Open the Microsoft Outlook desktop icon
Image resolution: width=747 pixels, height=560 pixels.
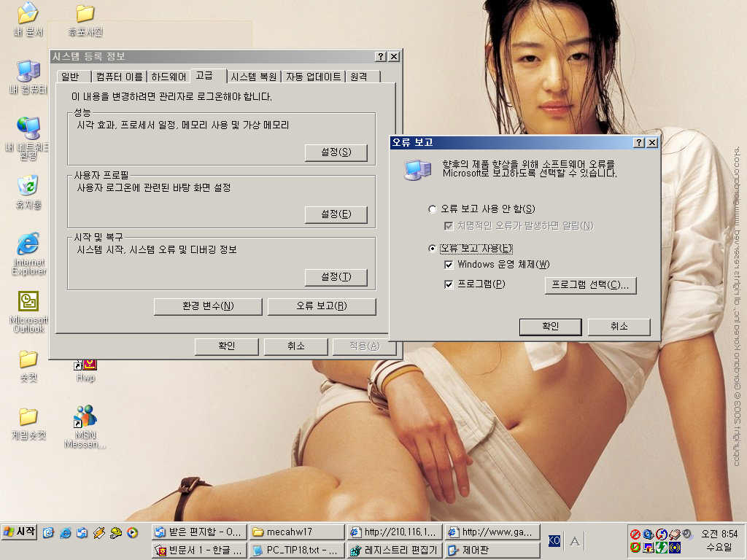point(28,302)
